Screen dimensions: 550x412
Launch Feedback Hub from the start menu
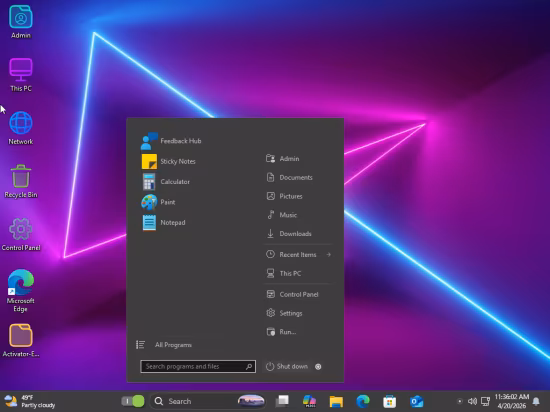coord(171,141)
